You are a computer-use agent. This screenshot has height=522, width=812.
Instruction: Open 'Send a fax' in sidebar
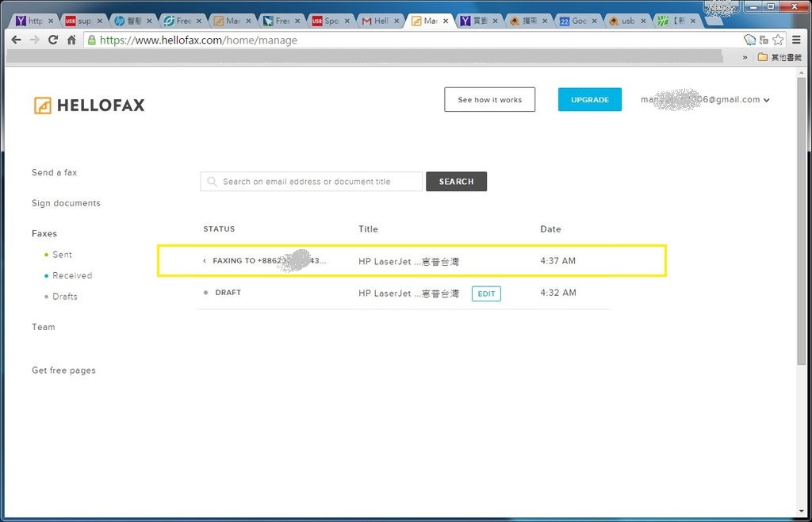pos(55,172)
